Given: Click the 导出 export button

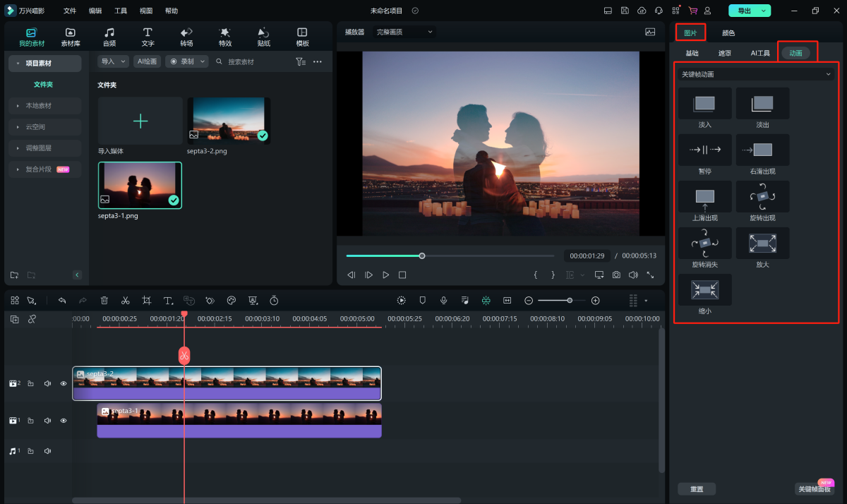Looking at the screenshot, I should click(x=750, y=11).
